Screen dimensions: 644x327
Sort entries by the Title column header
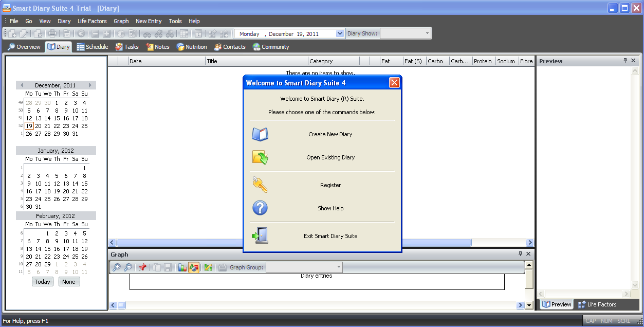256,61
